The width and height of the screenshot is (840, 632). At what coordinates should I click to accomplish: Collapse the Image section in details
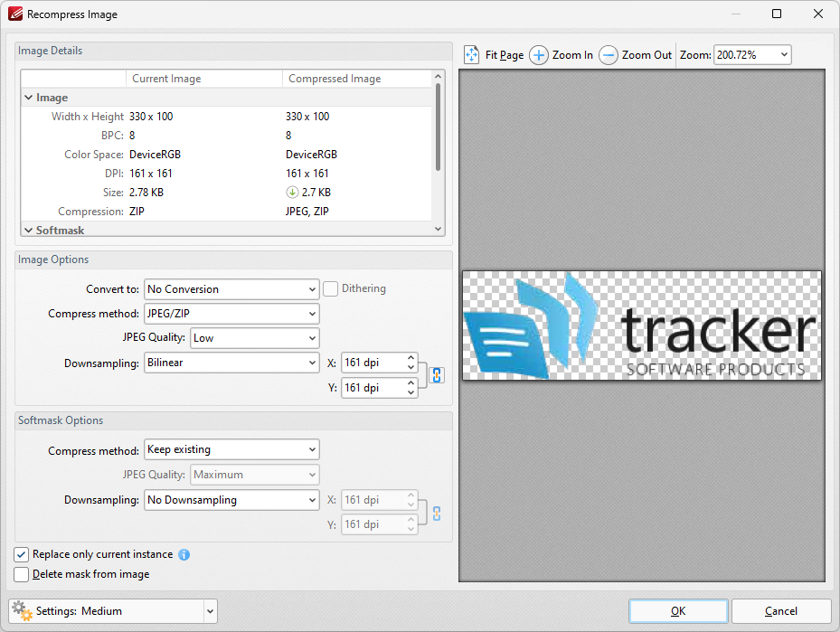28,98
